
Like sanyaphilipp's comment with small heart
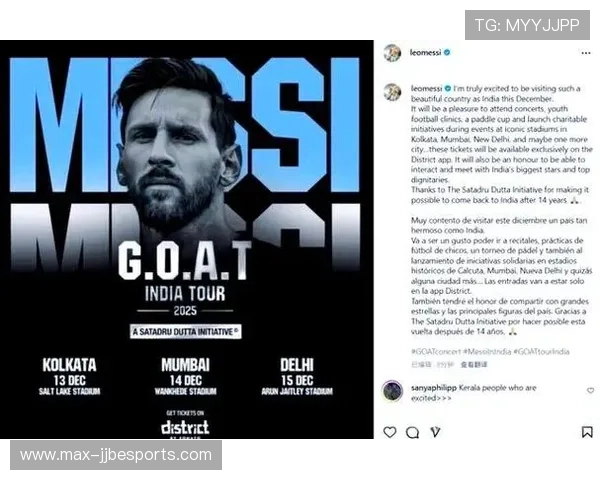[x=590, y=390]
